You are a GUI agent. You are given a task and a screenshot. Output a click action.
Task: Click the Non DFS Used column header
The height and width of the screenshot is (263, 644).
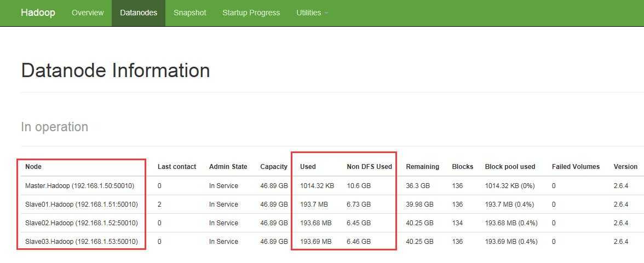pyautogui.click(x=369, y=167)
